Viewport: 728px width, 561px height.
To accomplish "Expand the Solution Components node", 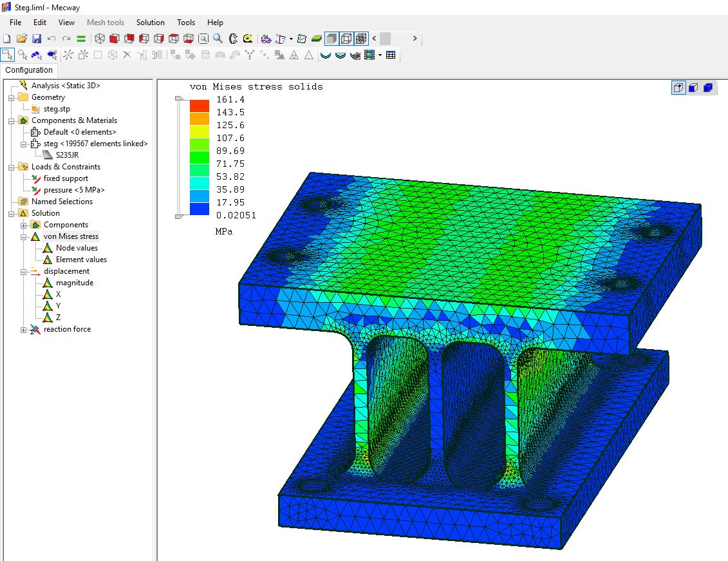I will pyautogui.click(x=24, y=225).
